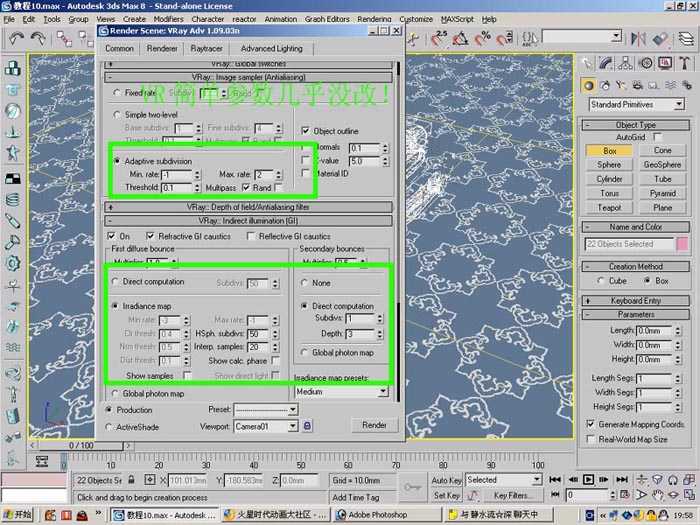Toggle the Percent Snap icon

point(483,39)
